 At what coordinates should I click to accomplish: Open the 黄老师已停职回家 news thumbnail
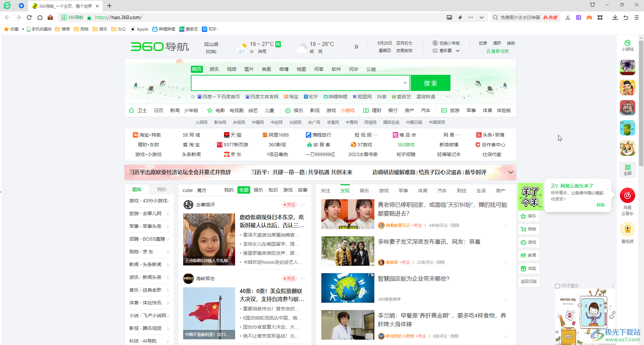[x=347, y=214]
